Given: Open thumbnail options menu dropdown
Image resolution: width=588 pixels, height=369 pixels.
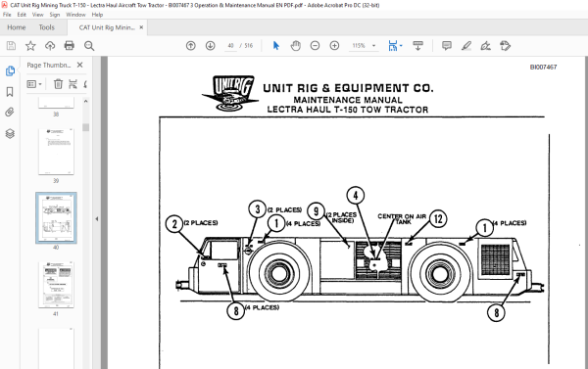Looking at the screenshot, I should [34, 84].
